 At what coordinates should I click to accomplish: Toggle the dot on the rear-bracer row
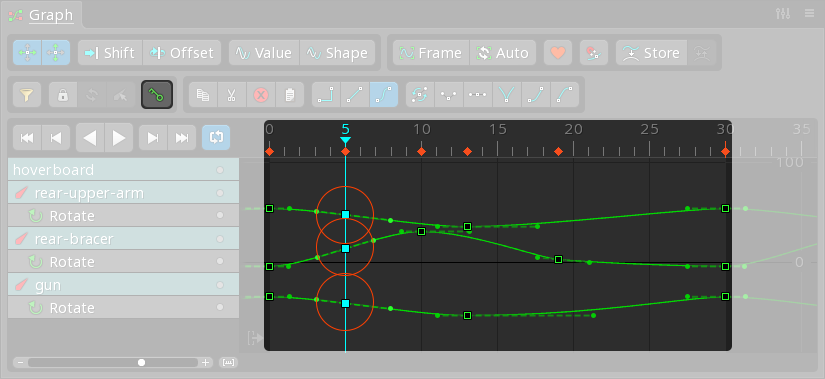220,239
